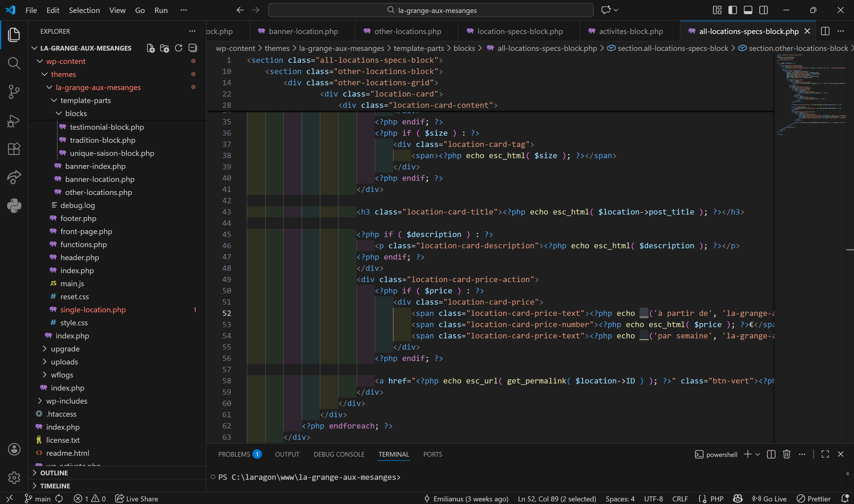Open the Selection menu
The image size is (854, 504).
coord(84,10)
